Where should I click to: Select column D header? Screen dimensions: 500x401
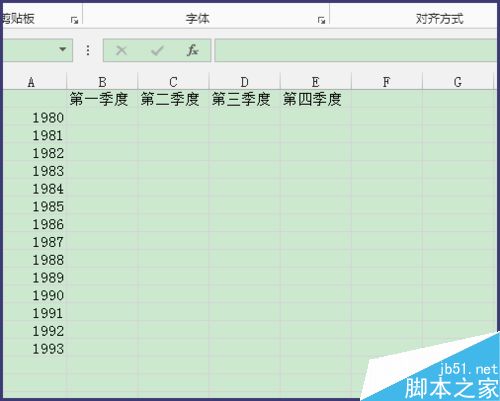click(244, 82)
